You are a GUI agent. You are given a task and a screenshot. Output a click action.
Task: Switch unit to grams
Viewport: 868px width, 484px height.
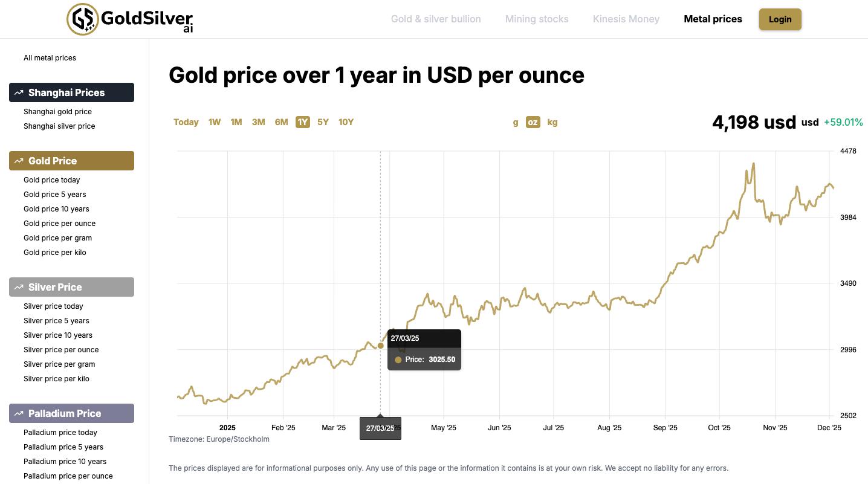516,122
